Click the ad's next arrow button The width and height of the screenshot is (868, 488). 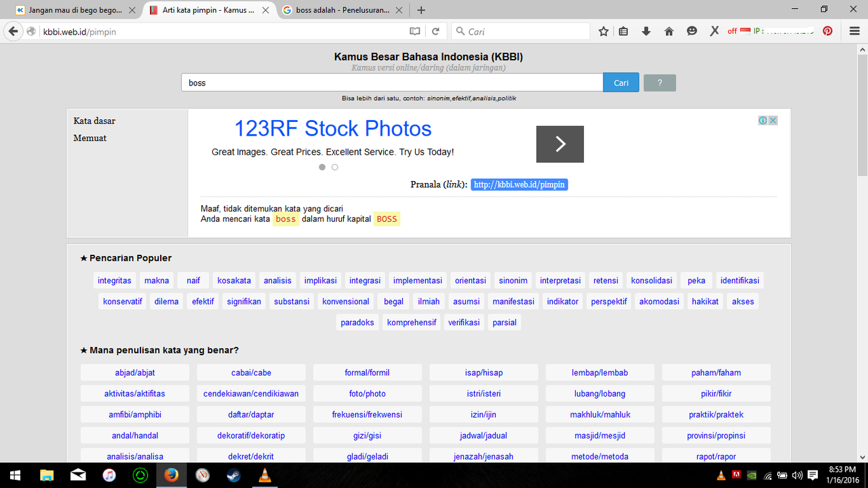pyautogui.click(x=560, y=144)
